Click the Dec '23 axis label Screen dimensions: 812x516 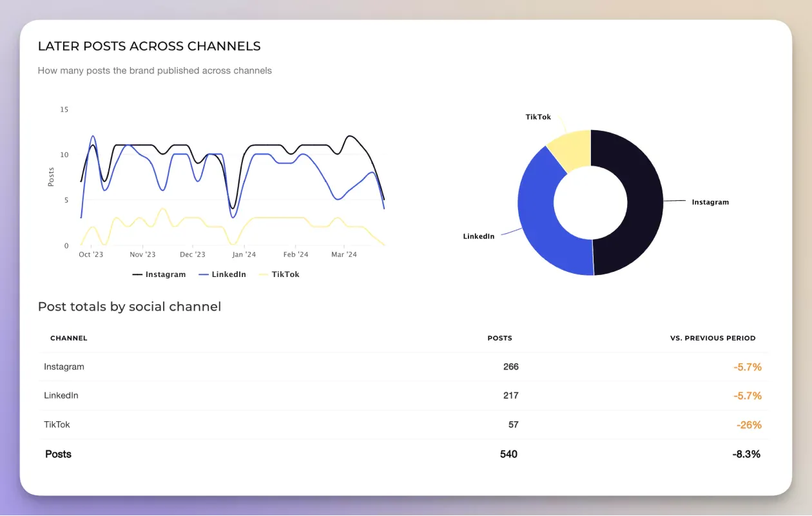click(193, 254)
